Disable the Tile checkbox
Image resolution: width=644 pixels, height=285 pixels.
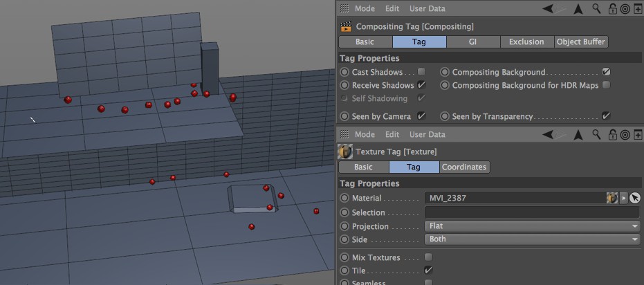coord(428,270)
